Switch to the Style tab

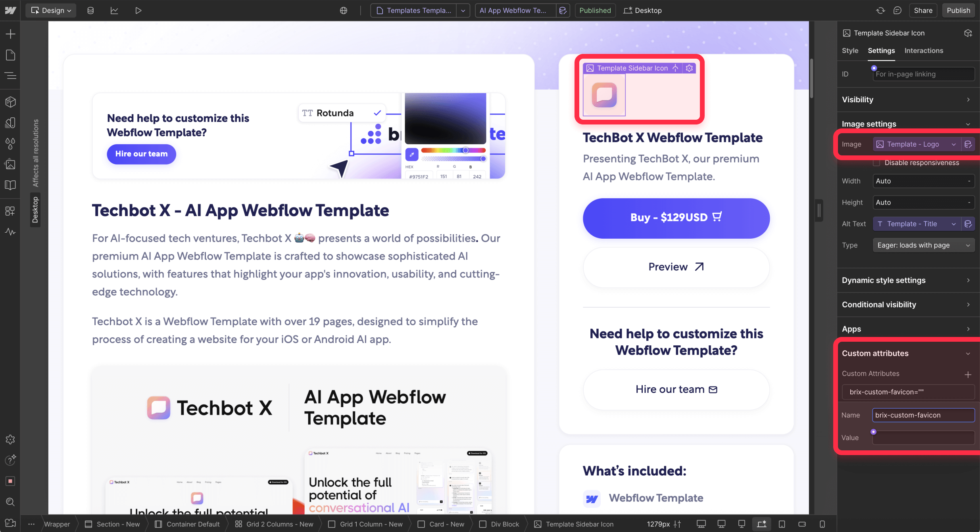point(850,51)
